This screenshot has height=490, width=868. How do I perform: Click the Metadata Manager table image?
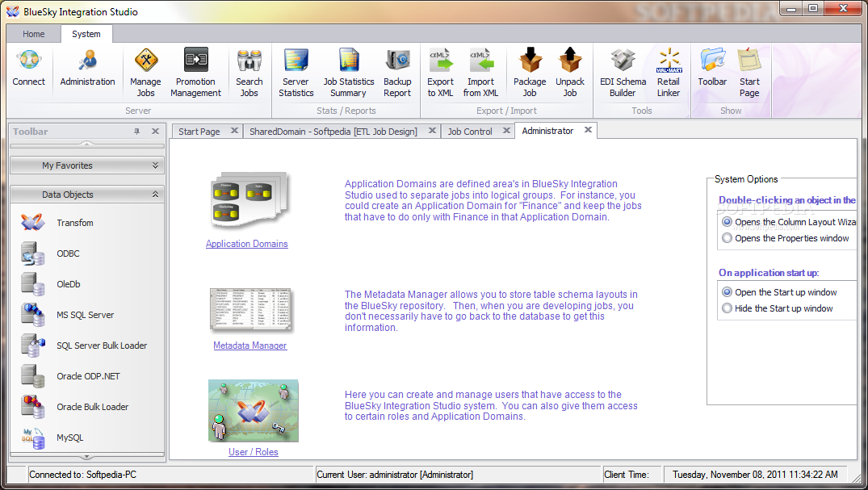point(251,309)
